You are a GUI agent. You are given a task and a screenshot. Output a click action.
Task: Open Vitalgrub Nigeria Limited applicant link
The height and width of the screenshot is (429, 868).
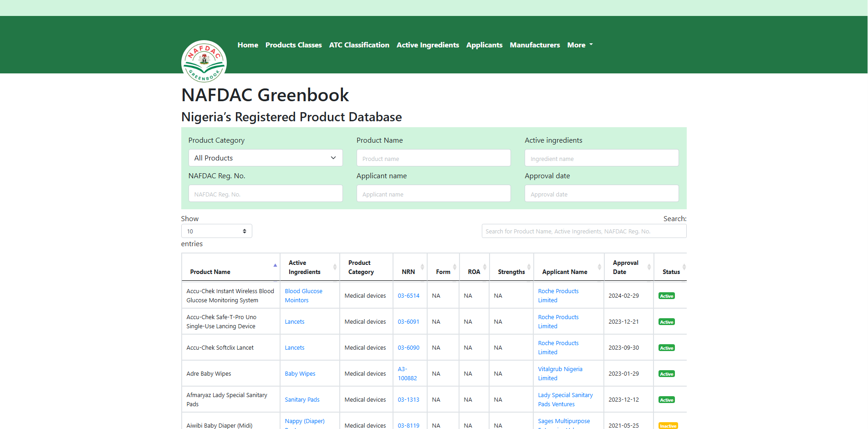tap(560, 373)
